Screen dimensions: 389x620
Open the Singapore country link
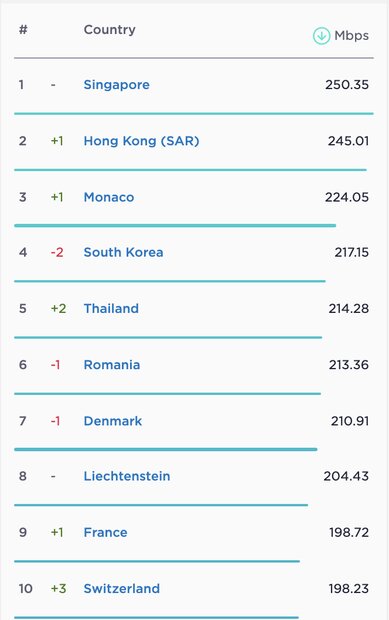tap(117, 85)
